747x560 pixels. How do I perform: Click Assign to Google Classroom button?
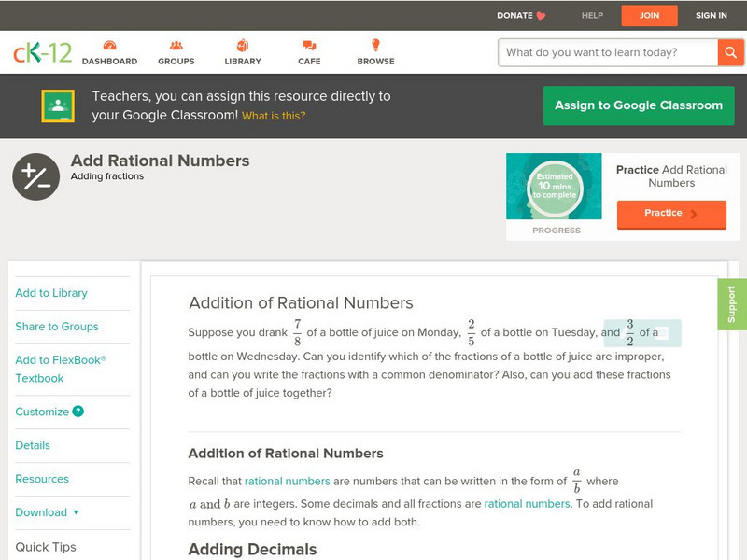point(639,105)
